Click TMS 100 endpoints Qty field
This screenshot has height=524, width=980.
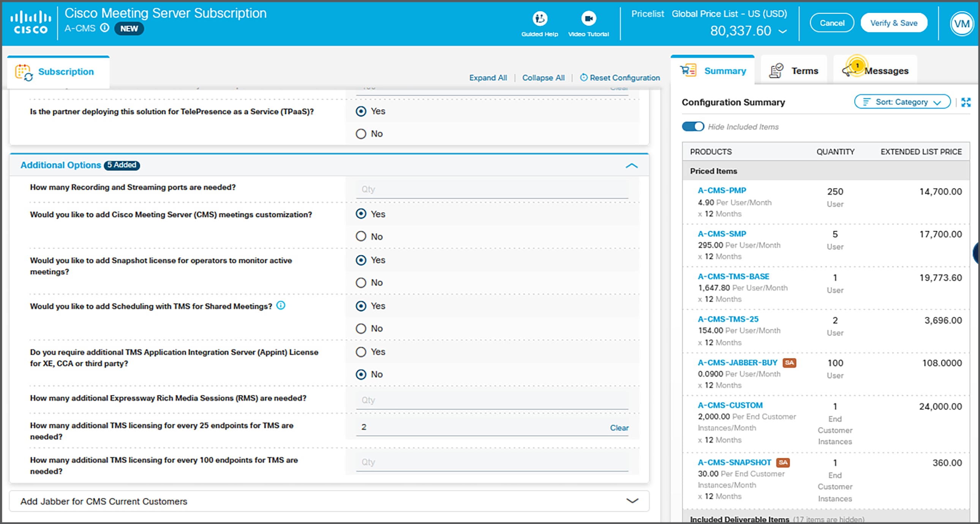492,462
